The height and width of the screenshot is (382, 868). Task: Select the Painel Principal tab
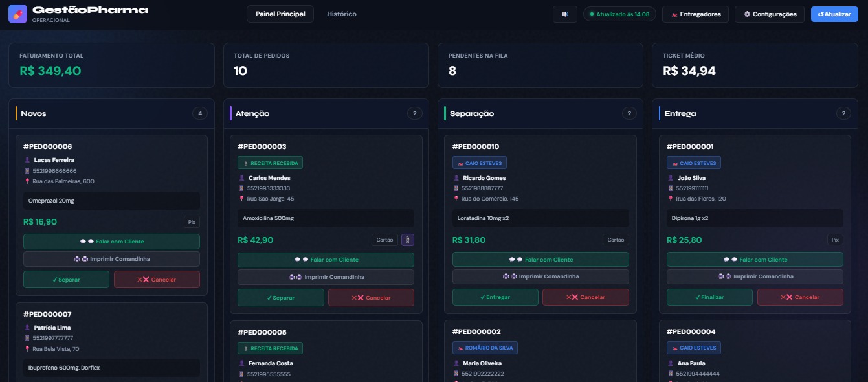point(280,14)
